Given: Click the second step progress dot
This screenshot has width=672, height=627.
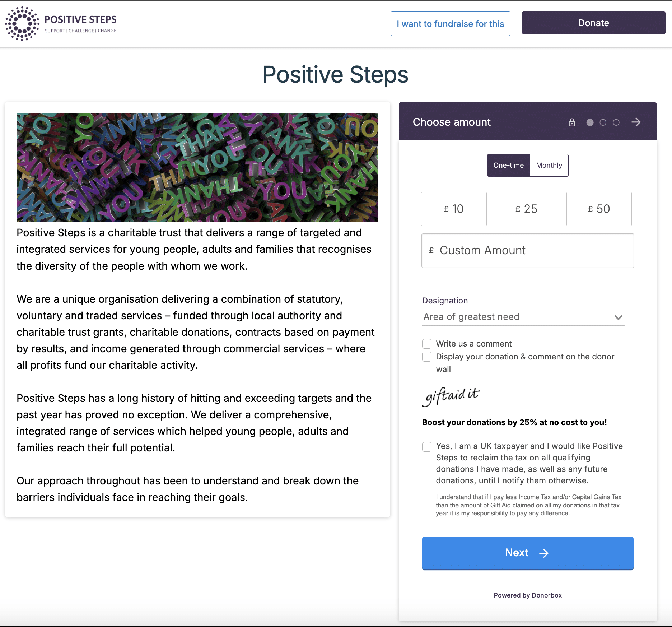Looking at the screenshot, I should click(x=603, y=122).
